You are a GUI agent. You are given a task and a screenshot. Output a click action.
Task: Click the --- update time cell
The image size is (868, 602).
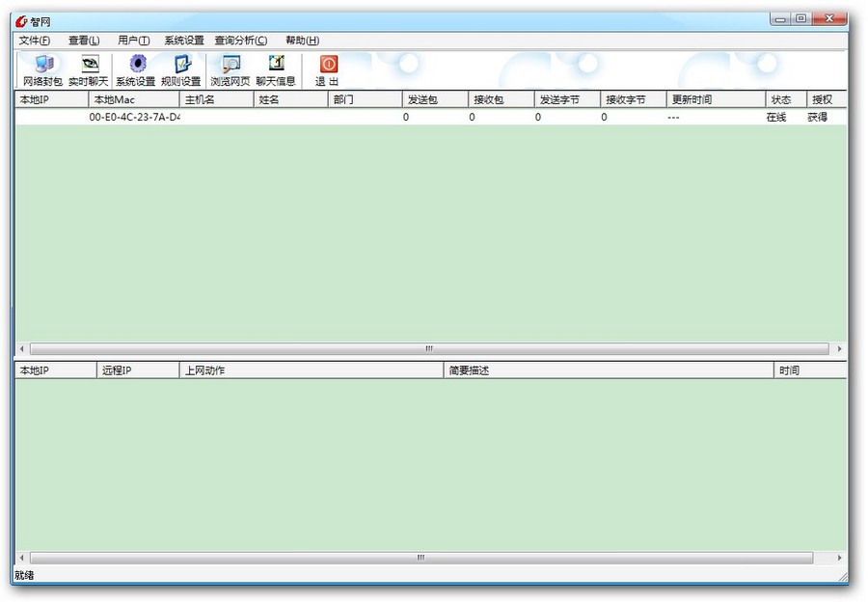click(x=673, y=118)
